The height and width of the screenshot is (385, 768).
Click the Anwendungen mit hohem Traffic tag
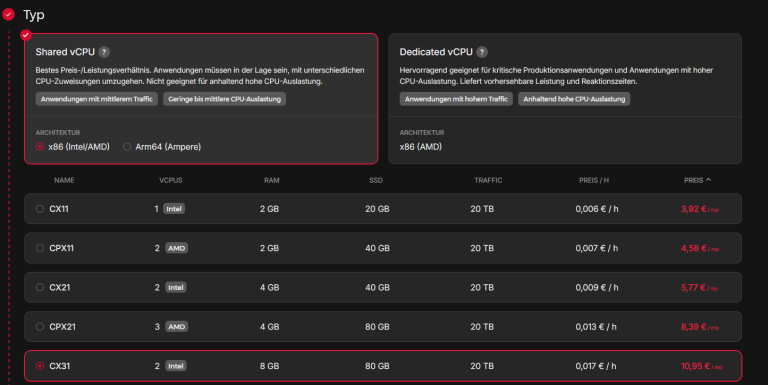click(456, 99)
